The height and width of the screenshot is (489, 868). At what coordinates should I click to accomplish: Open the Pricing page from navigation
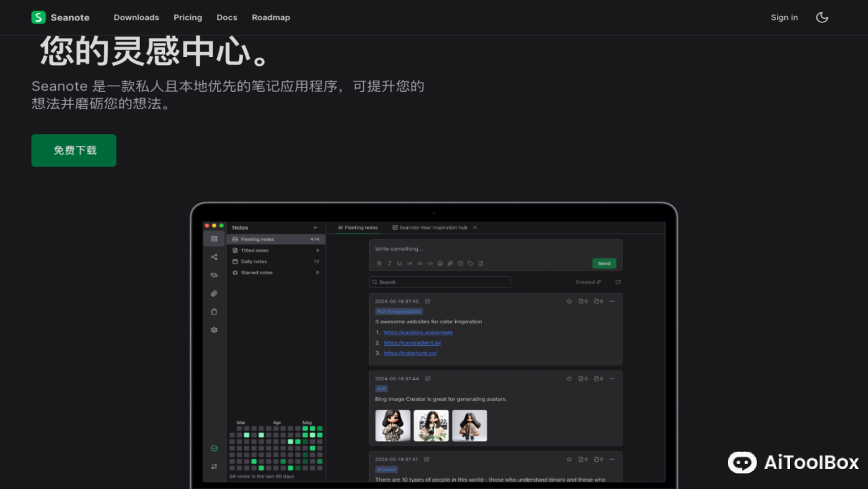tap(187, 17)
